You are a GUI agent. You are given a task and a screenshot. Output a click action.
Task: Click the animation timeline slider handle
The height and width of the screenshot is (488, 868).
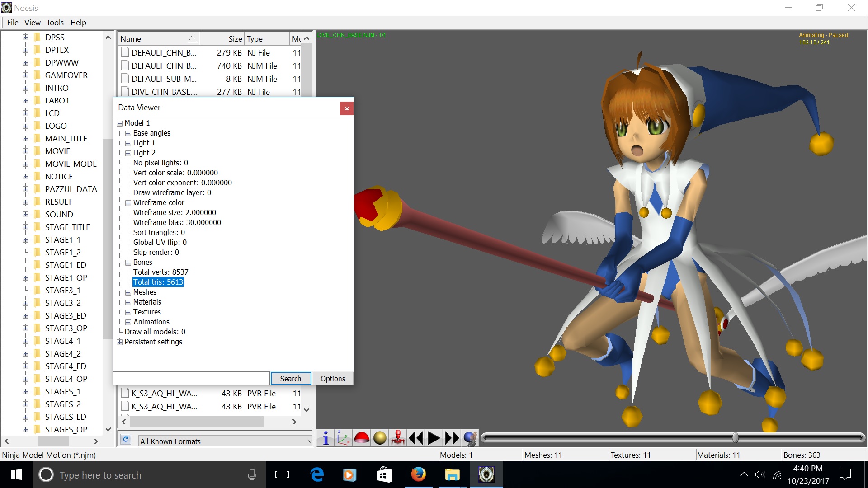[736, 437]
